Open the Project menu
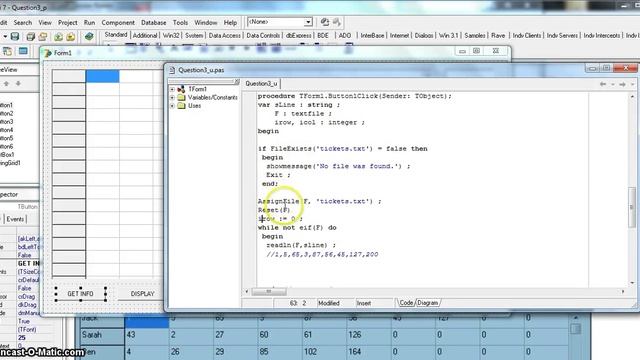The width and height of the screenshot is (640, 360). (67, 22)
